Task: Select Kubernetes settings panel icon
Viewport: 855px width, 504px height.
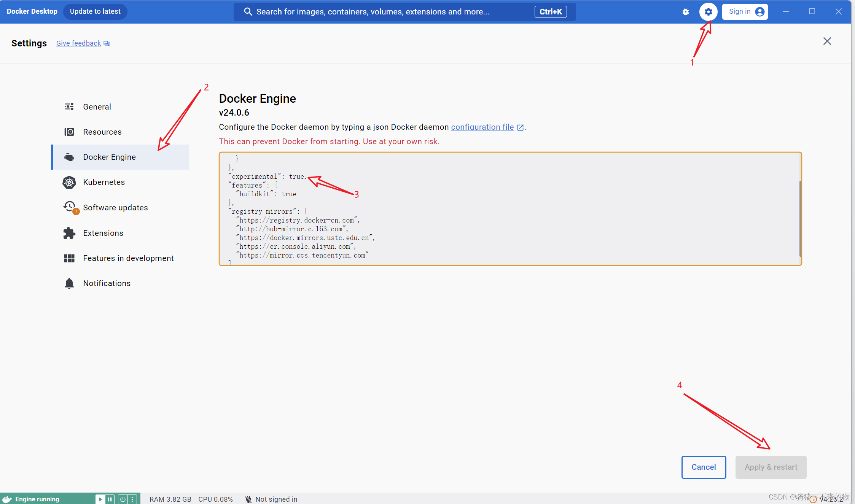Action: [69, 182]
